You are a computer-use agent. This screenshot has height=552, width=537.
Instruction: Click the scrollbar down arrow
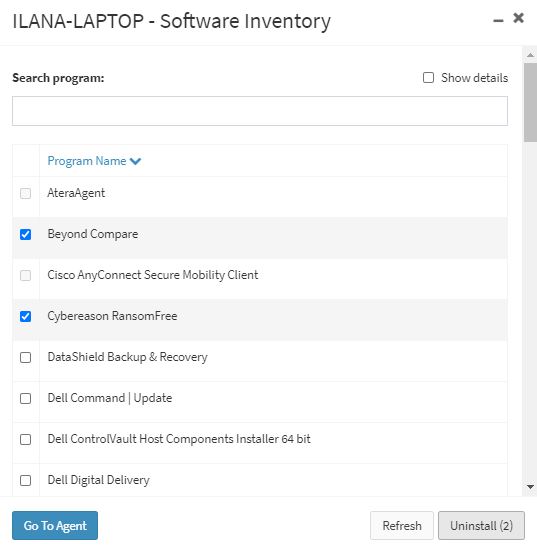pyautogui.click(x=530, y=487)
